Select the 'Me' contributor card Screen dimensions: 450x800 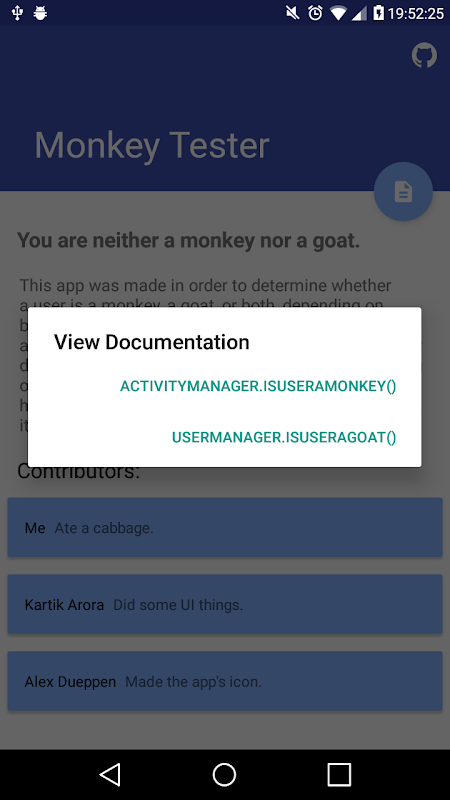click(225, 527)
